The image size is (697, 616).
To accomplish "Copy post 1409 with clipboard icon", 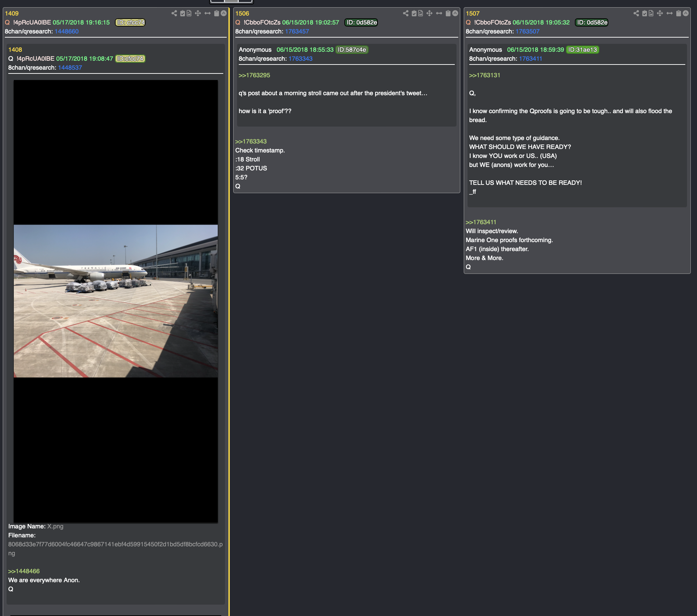I will click(216, 13).
